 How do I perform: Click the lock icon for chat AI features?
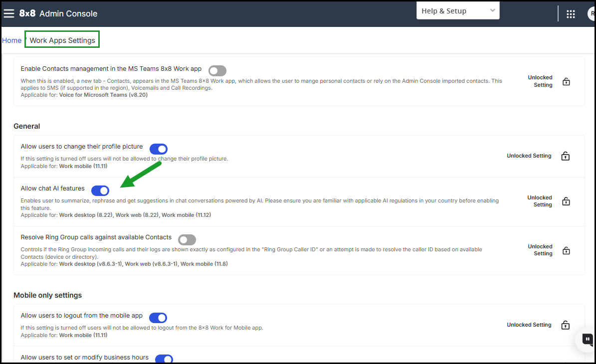(x=566, y=201)
